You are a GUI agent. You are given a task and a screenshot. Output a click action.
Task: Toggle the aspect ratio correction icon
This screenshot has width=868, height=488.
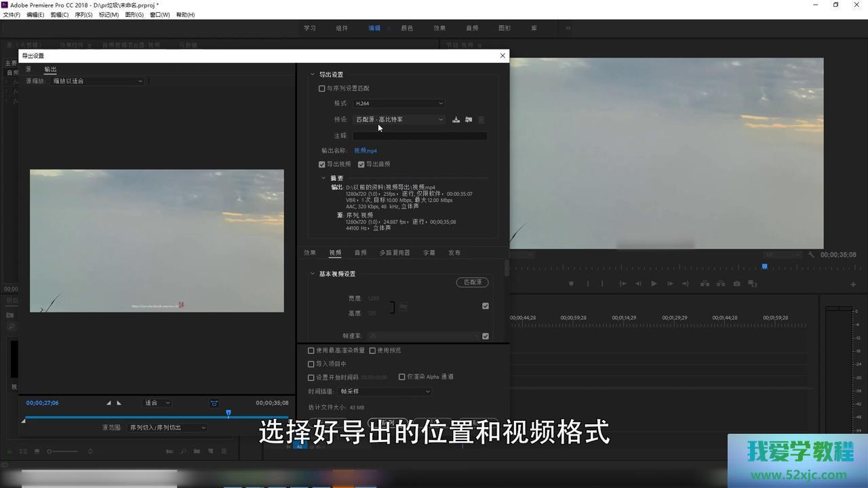[x=214, y=403]
